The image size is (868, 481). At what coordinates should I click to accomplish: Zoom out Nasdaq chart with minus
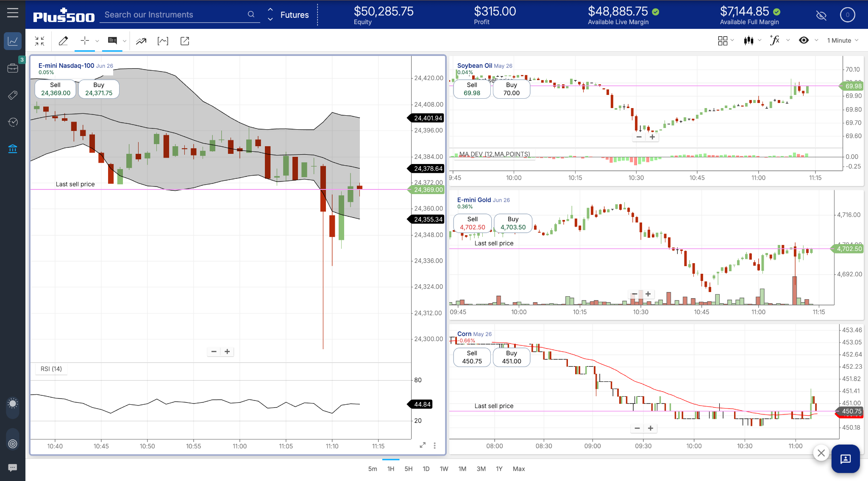pyautogui.click(x=214, y=351)
